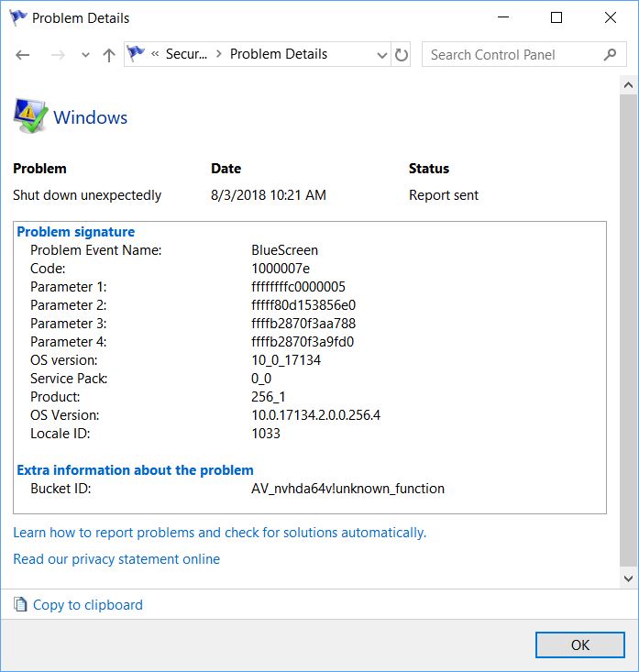This screenshot has width=639, height=672.
Task: Click 'Extra information about the problem' heading
Action: (x=135, y=470)
